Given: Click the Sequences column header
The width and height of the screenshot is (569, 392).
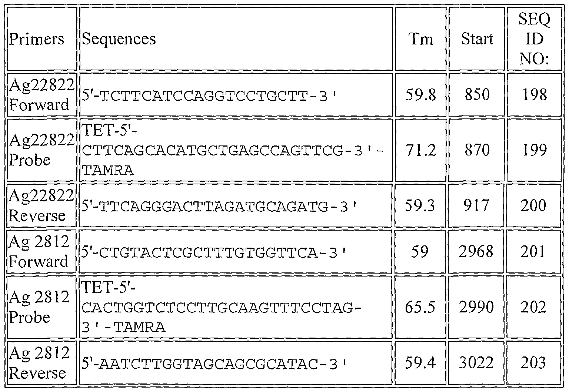Looking at the screenshot, I should click(x=119, y=39).
